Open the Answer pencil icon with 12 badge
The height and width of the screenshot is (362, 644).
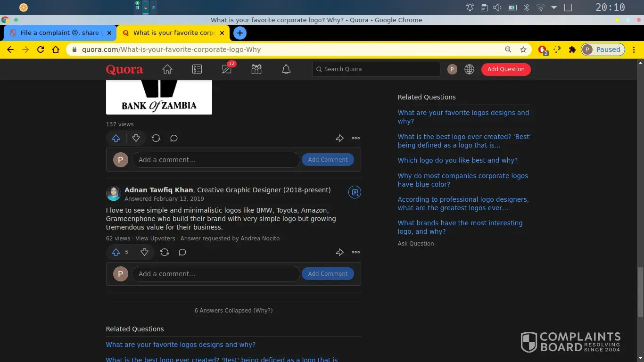(x=227, y=69)
